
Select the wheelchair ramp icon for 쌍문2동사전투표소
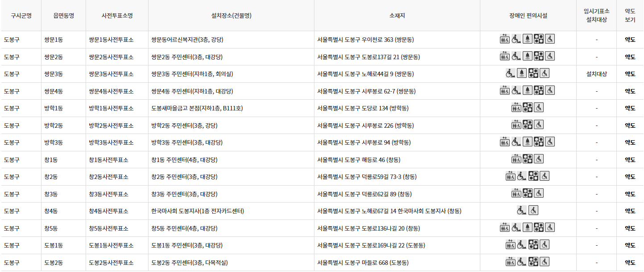click(x=516, y=57)
